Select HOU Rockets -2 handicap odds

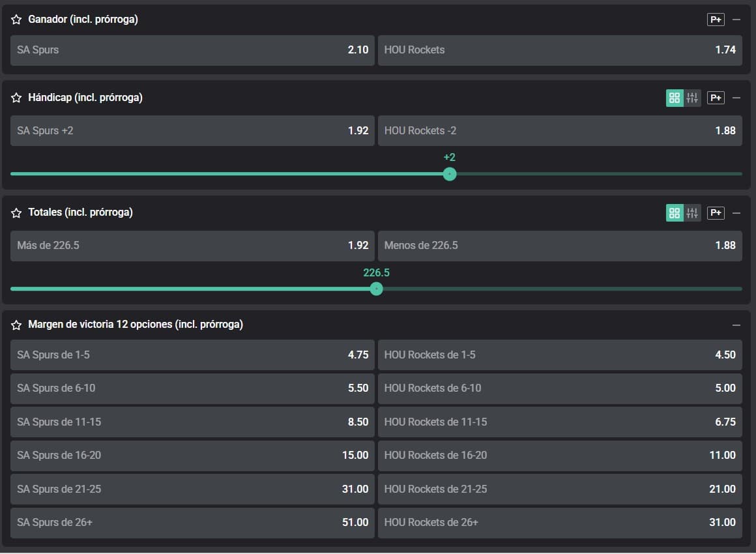(559, 131)
